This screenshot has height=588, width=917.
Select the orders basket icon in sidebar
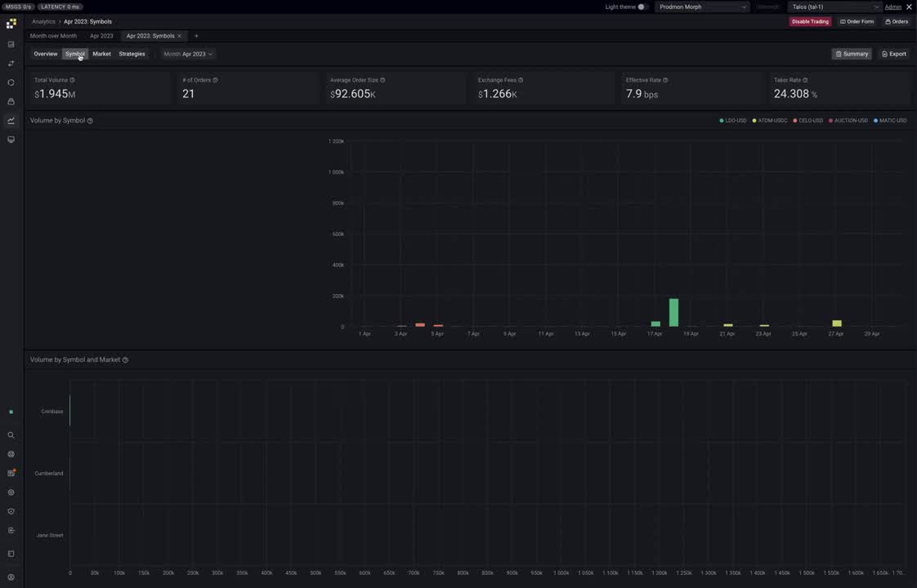[x=11, y=101]
